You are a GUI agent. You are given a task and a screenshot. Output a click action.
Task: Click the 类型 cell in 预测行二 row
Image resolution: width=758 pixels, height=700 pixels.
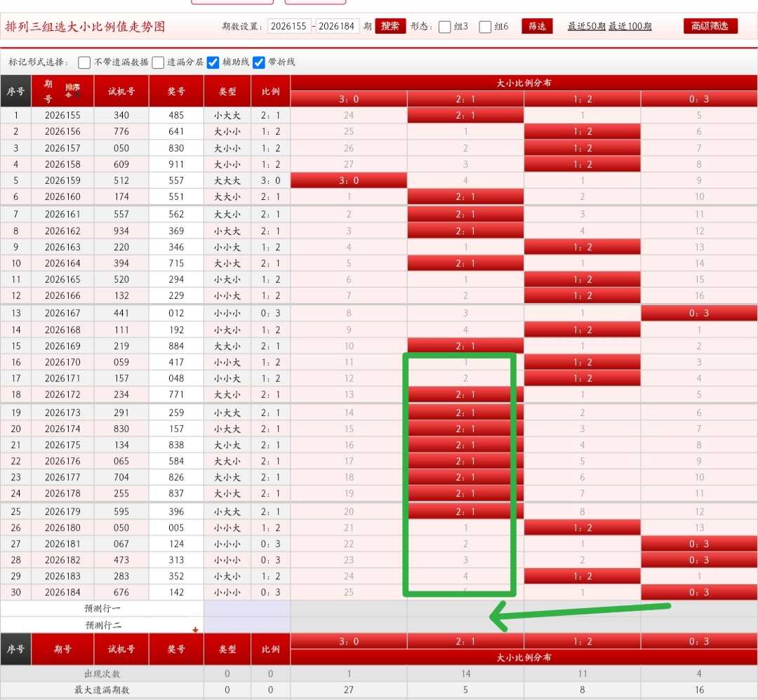(227, 625)
